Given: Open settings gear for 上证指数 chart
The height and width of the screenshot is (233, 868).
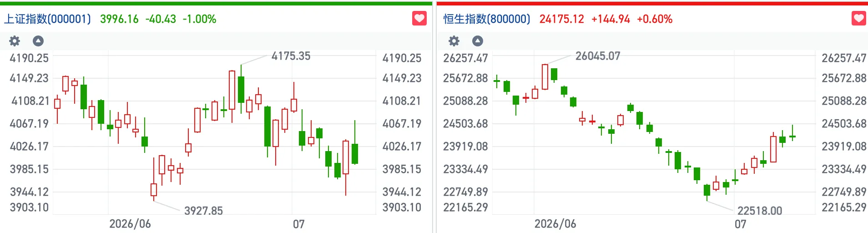Looking at the screenshot, I should tap(15, 41).
